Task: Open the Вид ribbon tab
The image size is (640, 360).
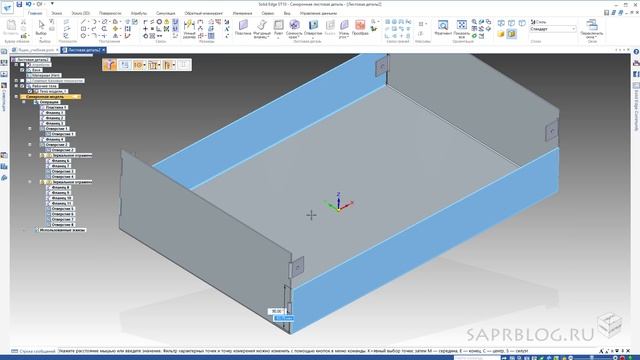Action: pyautogui.click(x=287, y=13)
